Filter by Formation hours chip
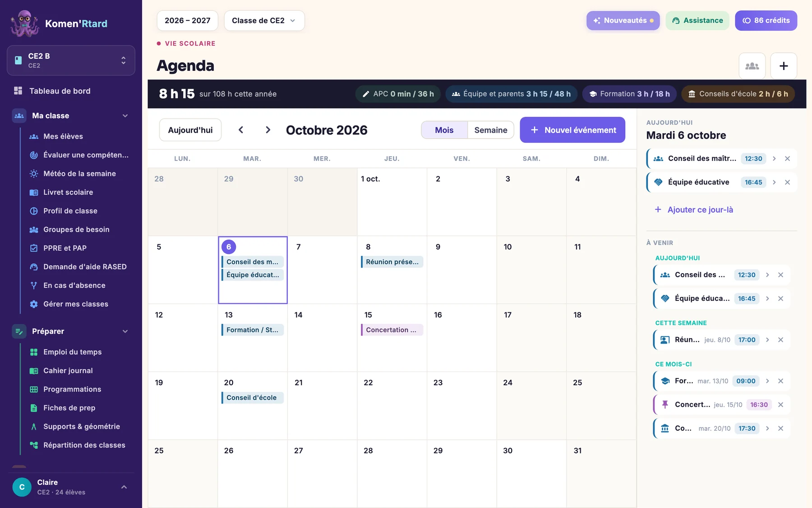This screenshot has width=812, height=508. pos(629,94)
